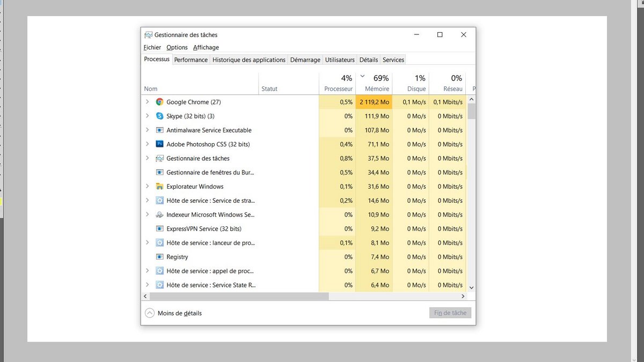The height and width of the screenshot is (362, 644).
Task: Click the Gestionnaire des tâches row icon
Action: [x=159, y=158]
